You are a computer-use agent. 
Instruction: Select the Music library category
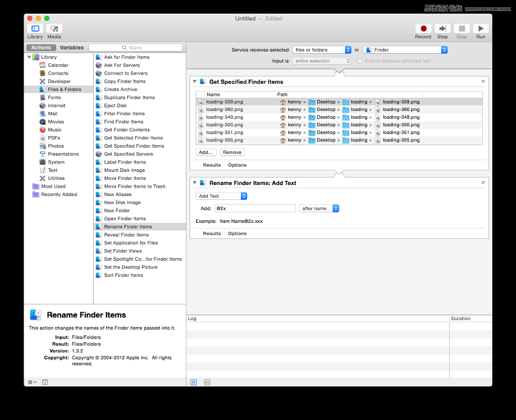[54, 130]
